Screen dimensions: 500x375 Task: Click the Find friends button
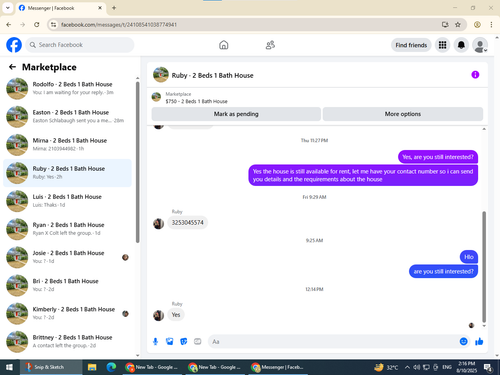(x=411, y=45)
